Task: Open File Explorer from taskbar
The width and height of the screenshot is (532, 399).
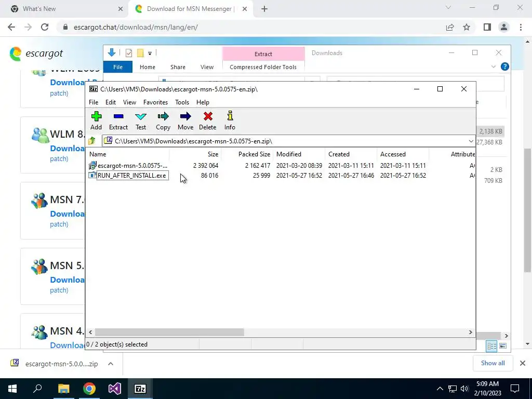Action: point(63,389)
